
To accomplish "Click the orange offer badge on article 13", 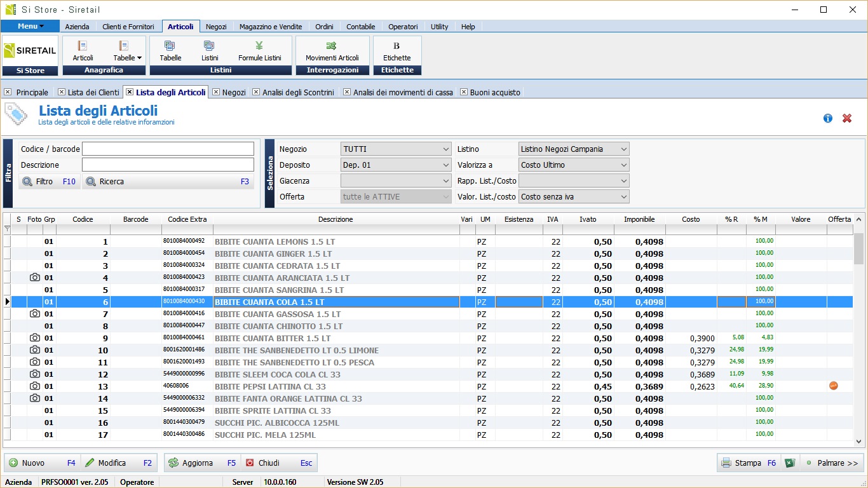I will coord(833,386).
